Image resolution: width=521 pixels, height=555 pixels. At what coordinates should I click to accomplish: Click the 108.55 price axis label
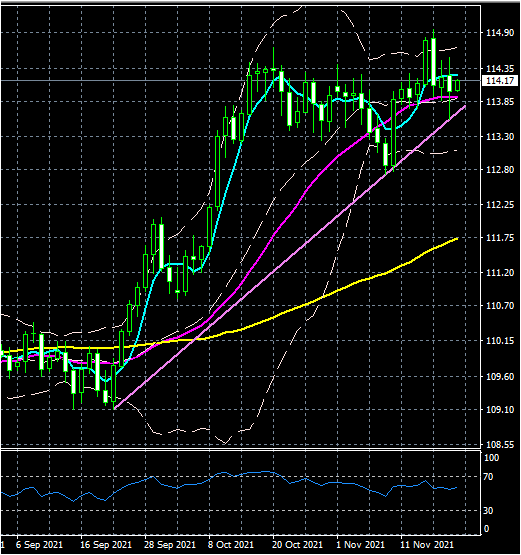(x=500, y=445)
